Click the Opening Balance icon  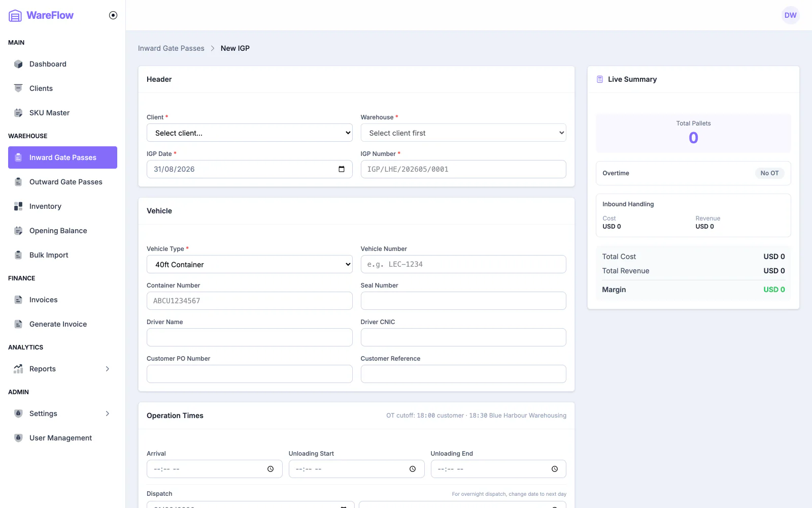point(18,231)
